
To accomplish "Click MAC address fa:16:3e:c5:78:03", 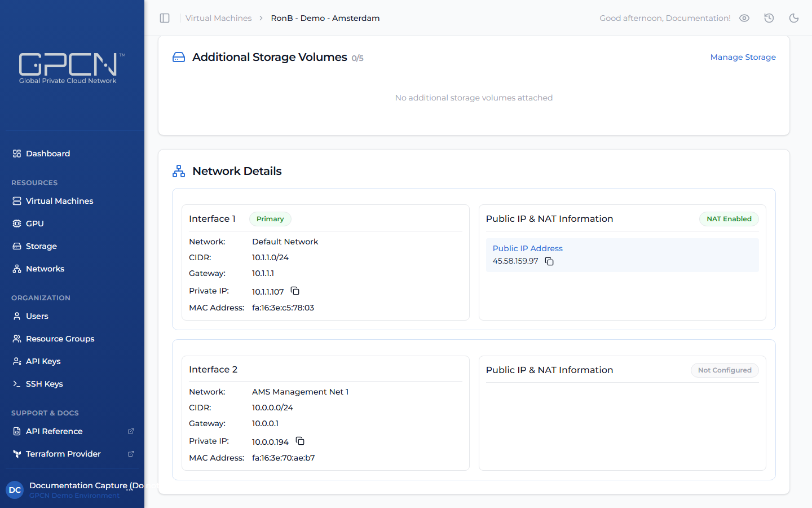I will pos(283,308).
